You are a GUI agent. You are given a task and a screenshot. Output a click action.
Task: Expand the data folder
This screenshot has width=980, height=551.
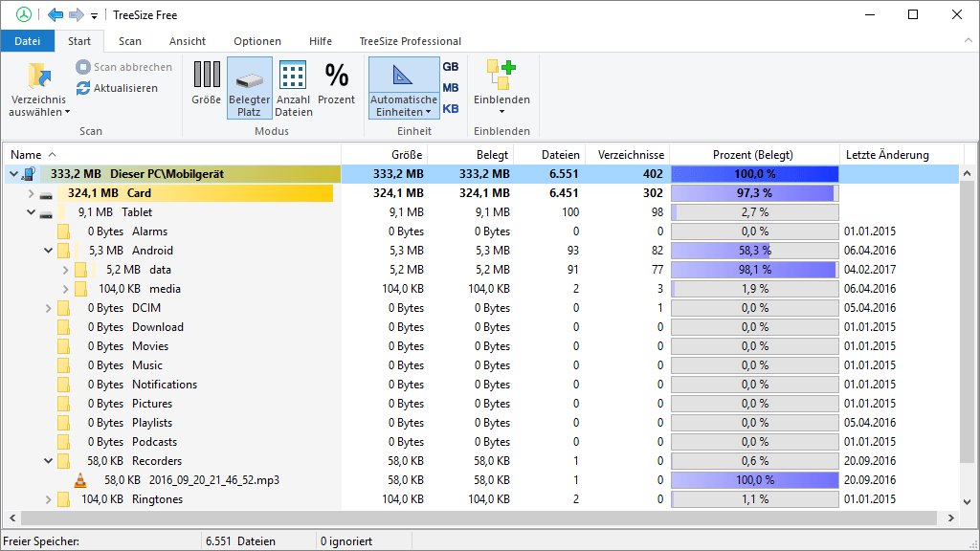pyautogui.click(x=66, y=270)
